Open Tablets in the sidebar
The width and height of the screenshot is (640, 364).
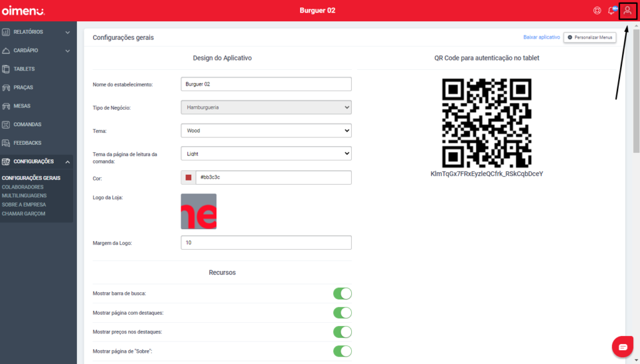point(24,69)
